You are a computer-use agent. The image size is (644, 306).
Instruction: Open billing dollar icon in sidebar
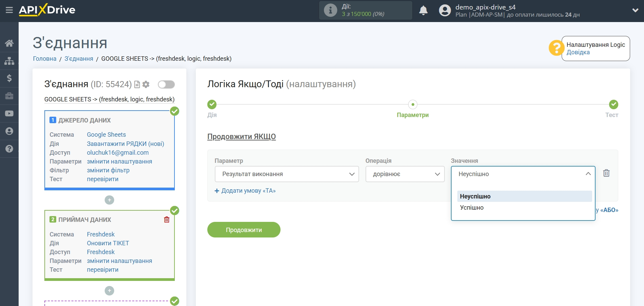coord(9,78)
